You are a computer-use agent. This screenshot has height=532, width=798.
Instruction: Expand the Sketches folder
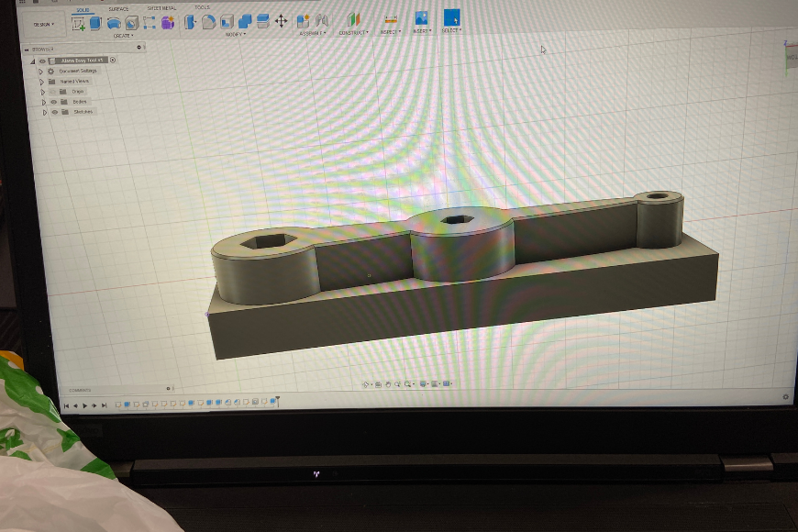coord(45,113)
